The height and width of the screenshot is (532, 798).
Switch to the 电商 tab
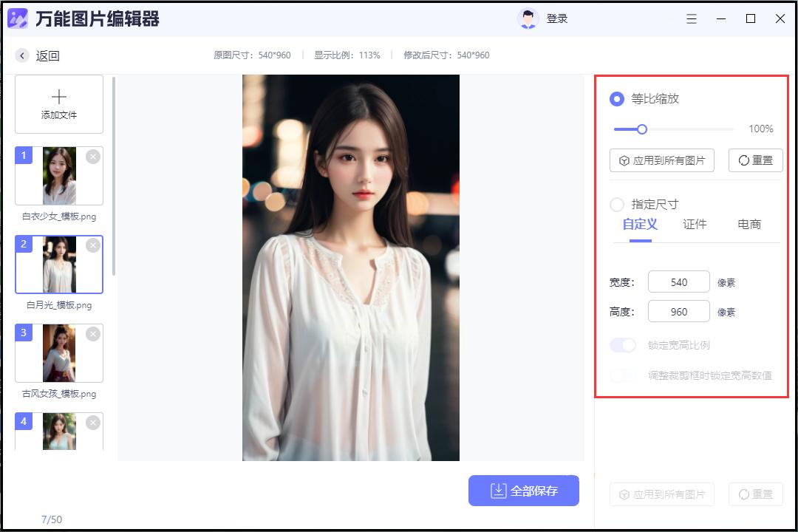pyautogui.click(x=749, y=224)
